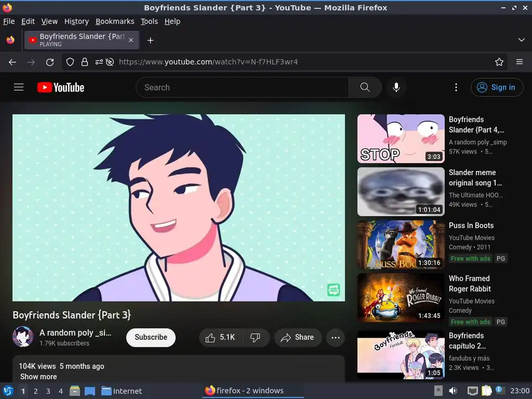Bookmark this page with the star icon
The image size is (532, 399).
499,62
